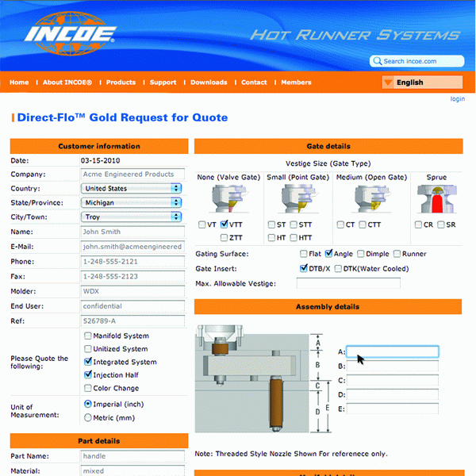Check the Runner gating surface checkbox
Viewport: 476px width, 476px height.
tap(397, 254)
